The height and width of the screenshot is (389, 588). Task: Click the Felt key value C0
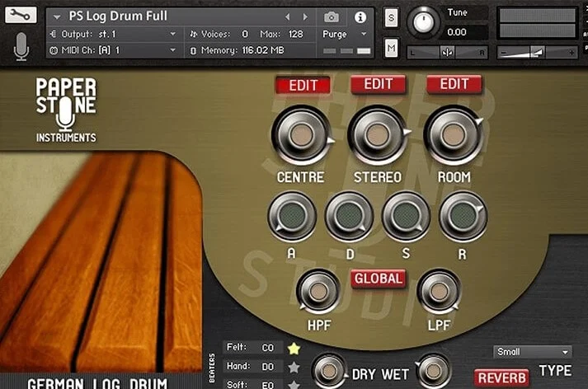tap(267, 348)
